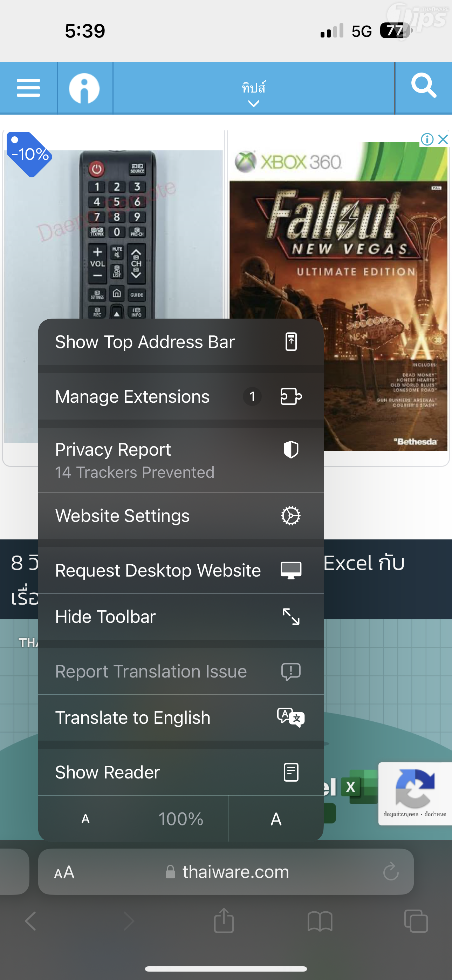The image size is (452, 980).
Task: Select Show Reader
Action: (x=181, y=772)
